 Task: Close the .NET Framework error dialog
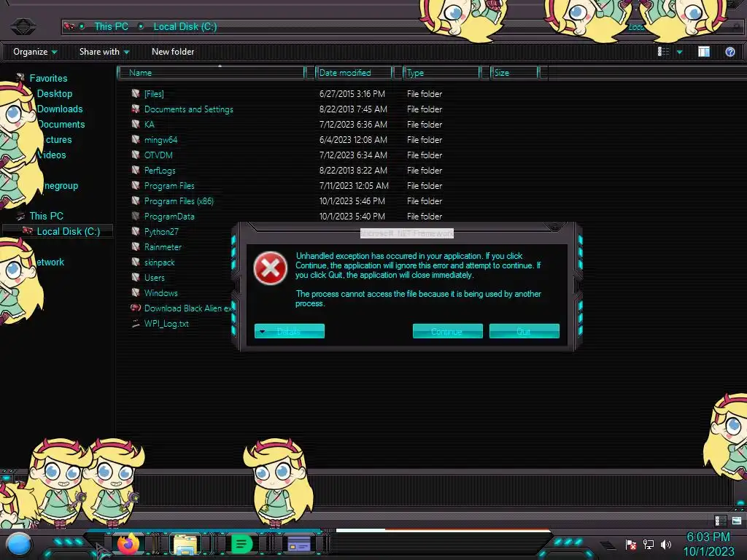click(x=554, y=227)
